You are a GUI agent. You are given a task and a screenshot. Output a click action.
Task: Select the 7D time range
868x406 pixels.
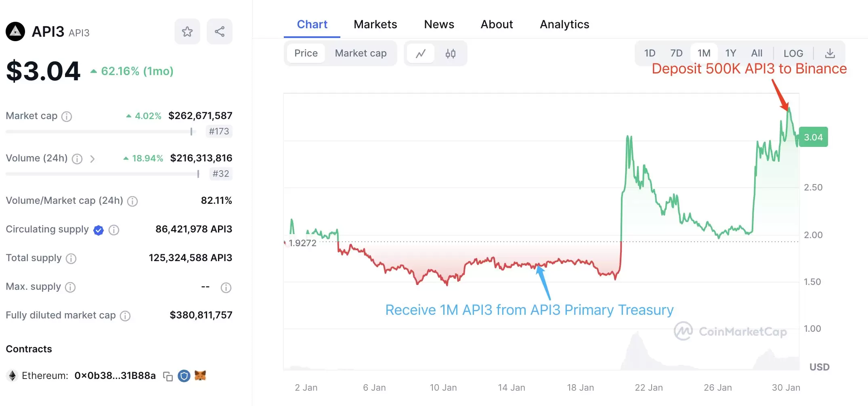(x=676, y=53)
